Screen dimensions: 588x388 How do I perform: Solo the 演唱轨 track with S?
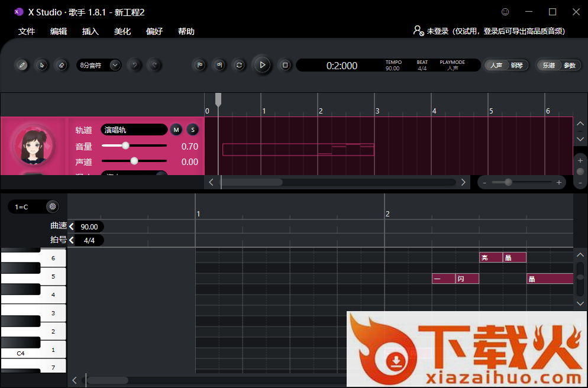(193, 130)
